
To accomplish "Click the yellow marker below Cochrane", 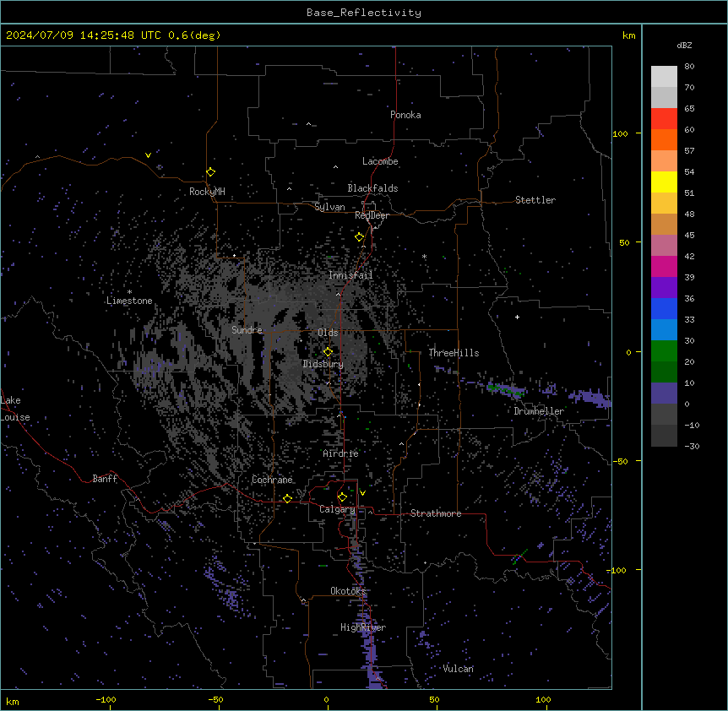I will [x=287, y=498].
